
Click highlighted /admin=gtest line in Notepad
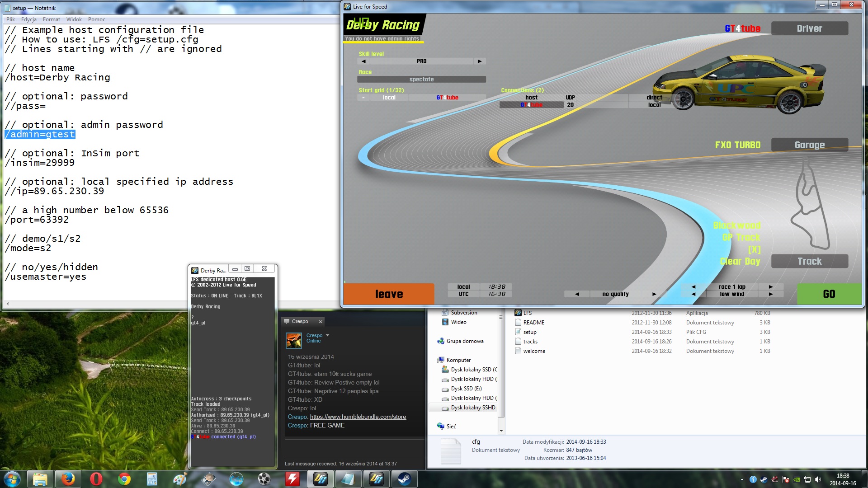(40, 135)
